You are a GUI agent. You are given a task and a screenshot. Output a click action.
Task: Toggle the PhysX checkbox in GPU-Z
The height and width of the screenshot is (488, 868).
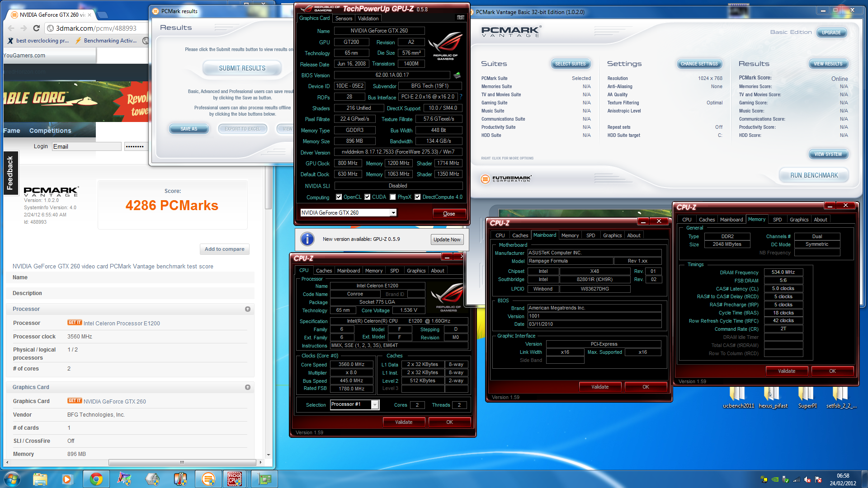393,197
